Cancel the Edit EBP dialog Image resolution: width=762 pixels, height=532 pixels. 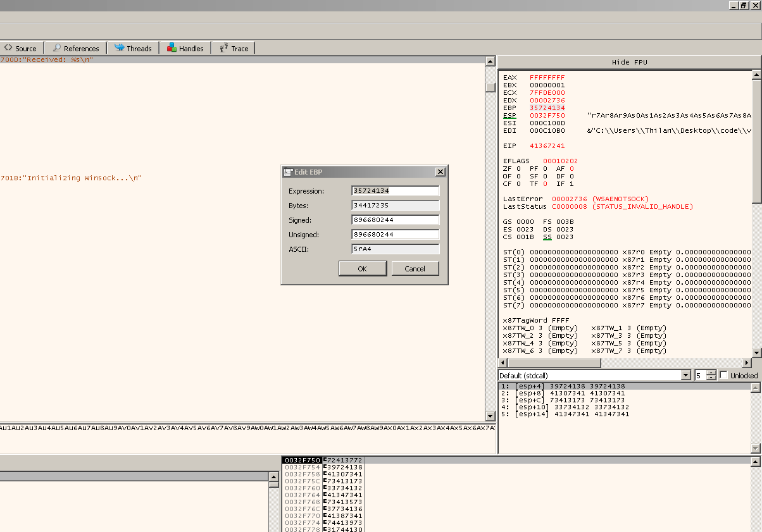[x=415, y=268]
